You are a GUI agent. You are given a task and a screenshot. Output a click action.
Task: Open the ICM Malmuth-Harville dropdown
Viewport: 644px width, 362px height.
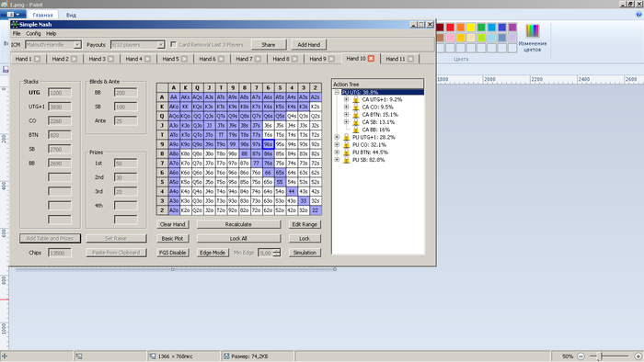77,45
